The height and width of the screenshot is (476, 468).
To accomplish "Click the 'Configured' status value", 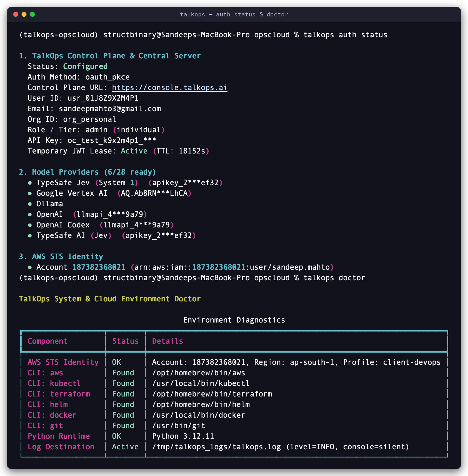I will tap(85, 66).
